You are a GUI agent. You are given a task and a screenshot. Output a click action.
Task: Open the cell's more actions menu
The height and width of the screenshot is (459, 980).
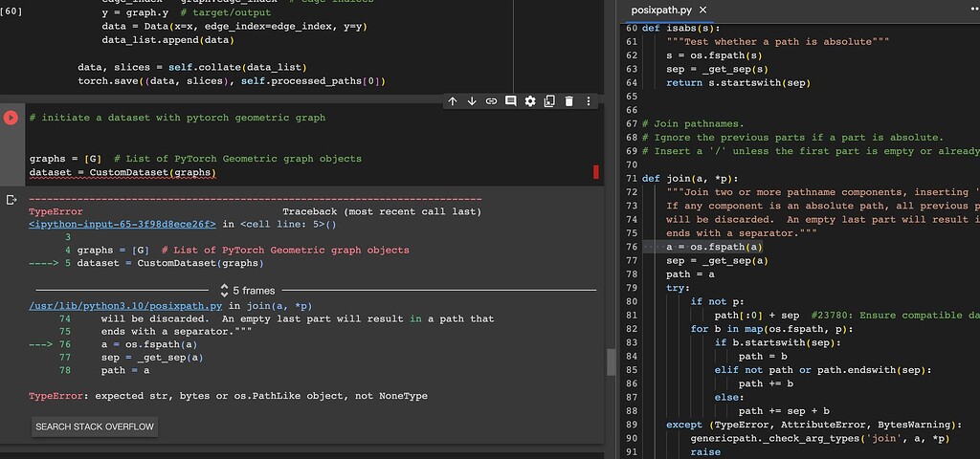tap(588, 101)
